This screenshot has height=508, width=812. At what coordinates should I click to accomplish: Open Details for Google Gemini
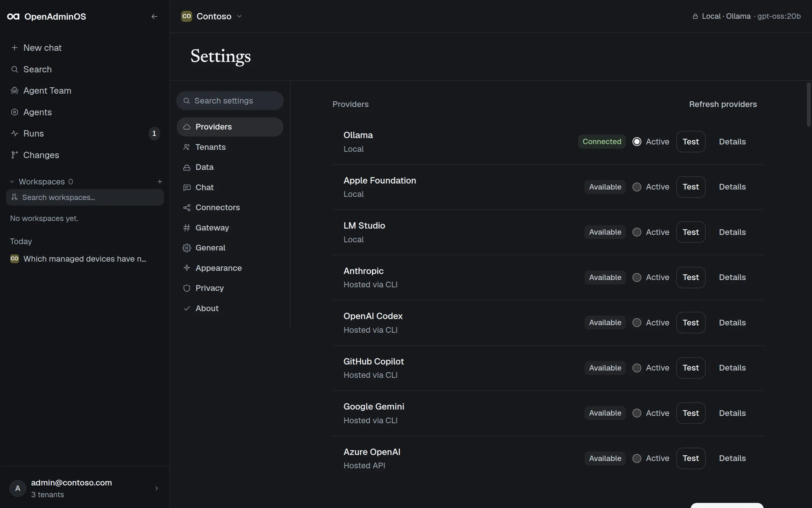[732, 413]
